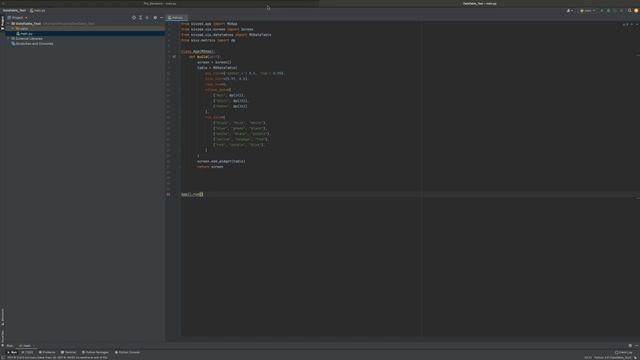Click the override gutter icon beside def build
The height and width of the screenshot is (360, 640).
point(174,57)
